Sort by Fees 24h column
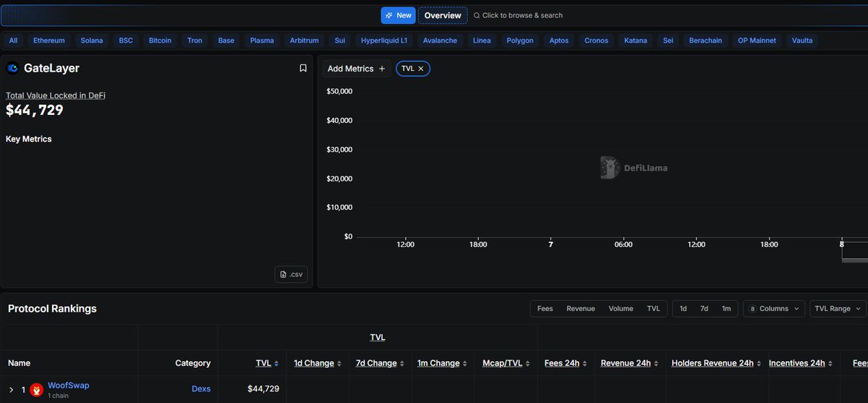868x403 pixels. click(x=566, y=363)
